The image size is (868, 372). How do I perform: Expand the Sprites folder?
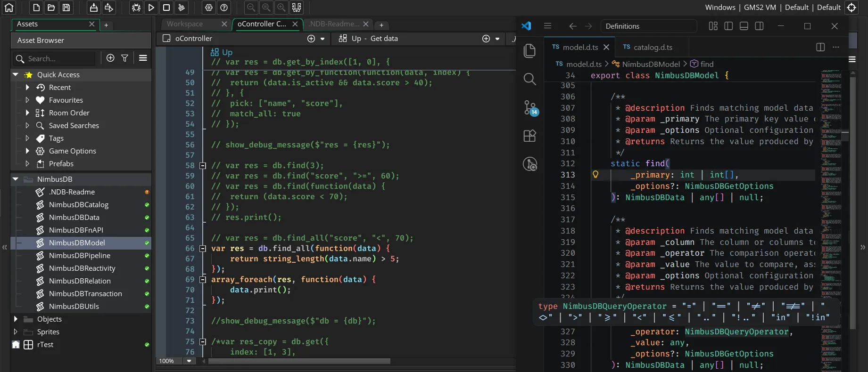(16, 332)
